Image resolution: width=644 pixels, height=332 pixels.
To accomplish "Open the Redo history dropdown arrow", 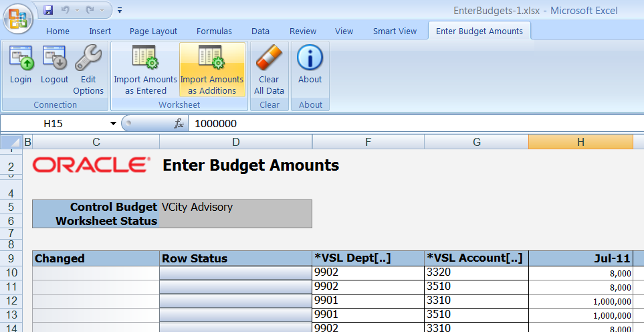I will (102, 10).
